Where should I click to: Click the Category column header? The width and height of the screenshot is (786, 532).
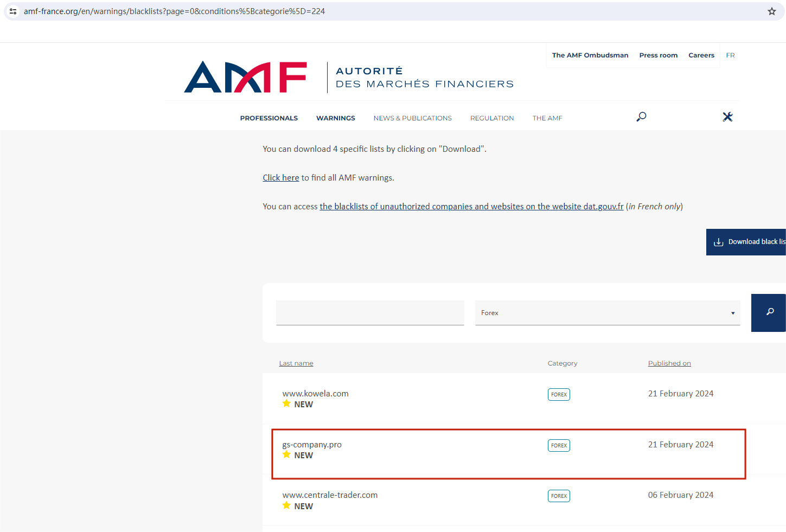point(563,363)
